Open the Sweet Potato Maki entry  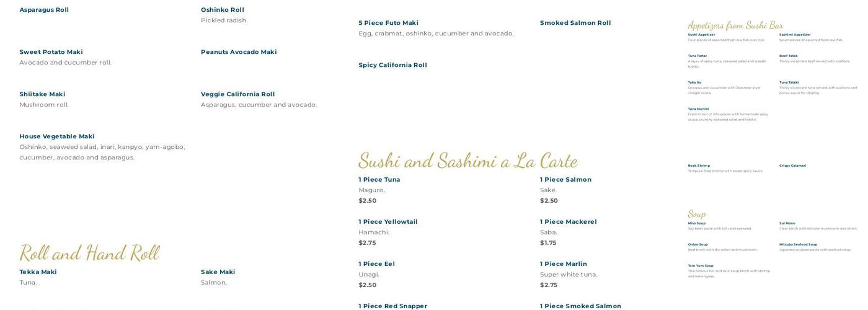click(51, 52)
